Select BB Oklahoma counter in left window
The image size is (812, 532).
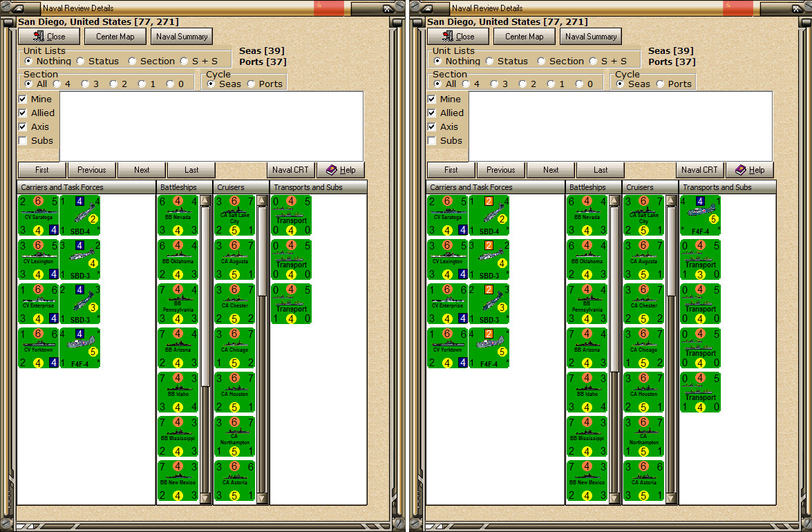pos(178,259)
